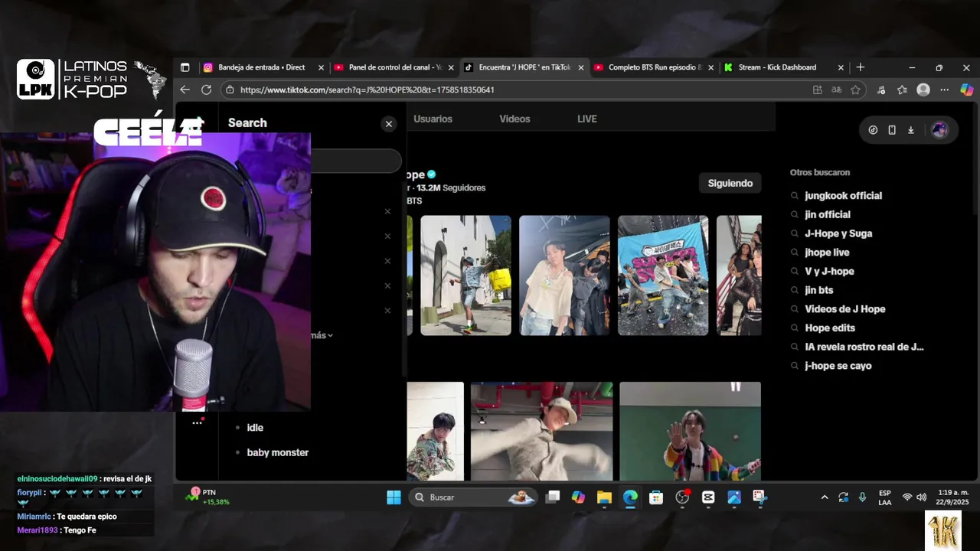
Task: Open a new browser tab
Action: 860,67
